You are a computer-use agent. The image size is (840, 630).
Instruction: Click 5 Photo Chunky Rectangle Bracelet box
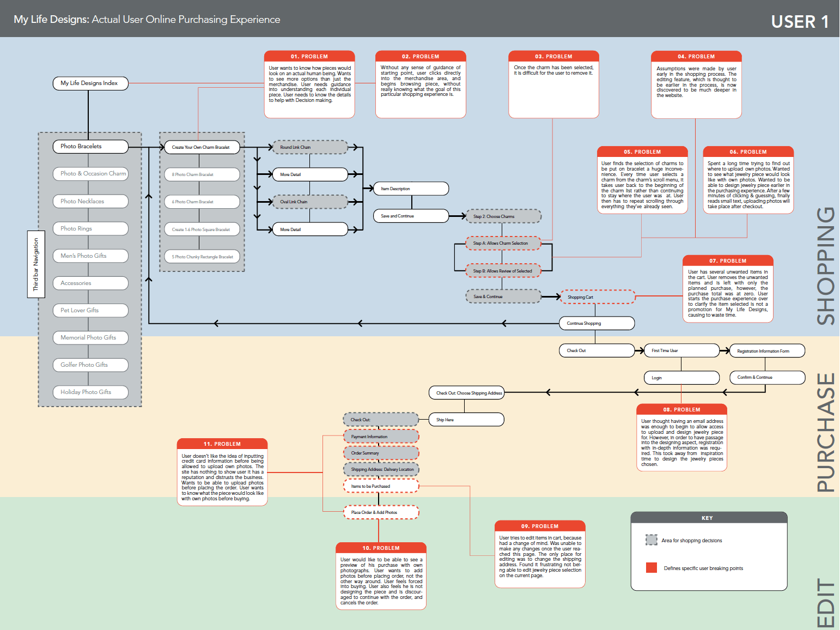pyautogui.click(x=202, y=257)
